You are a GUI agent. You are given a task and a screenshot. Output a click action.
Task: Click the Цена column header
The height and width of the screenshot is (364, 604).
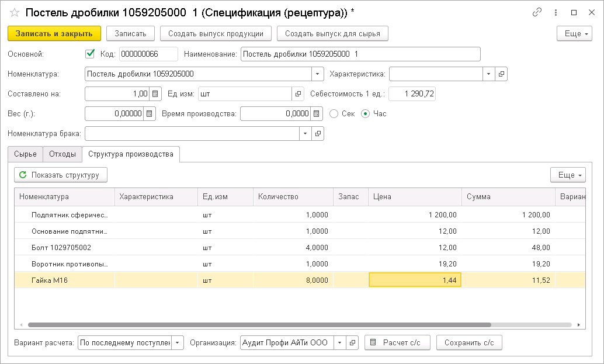415,196
